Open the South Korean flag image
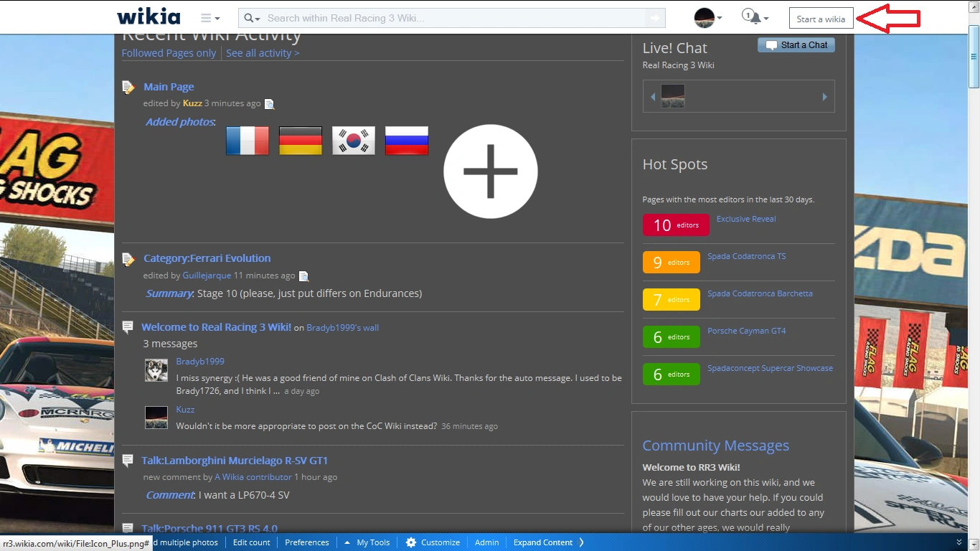This screenshot has height=551, width=980. (353, 141)
